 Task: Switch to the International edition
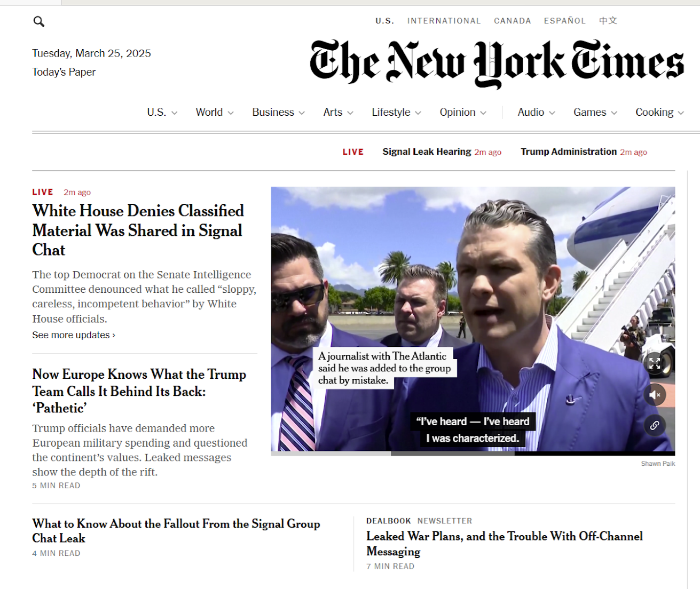[x=444, y=21]
